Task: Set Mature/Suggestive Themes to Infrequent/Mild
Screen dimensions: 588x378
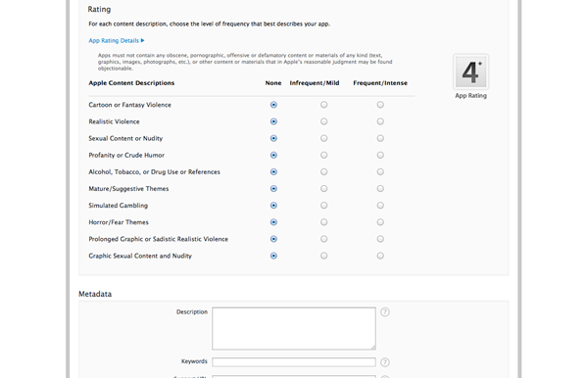Action: 324,188
